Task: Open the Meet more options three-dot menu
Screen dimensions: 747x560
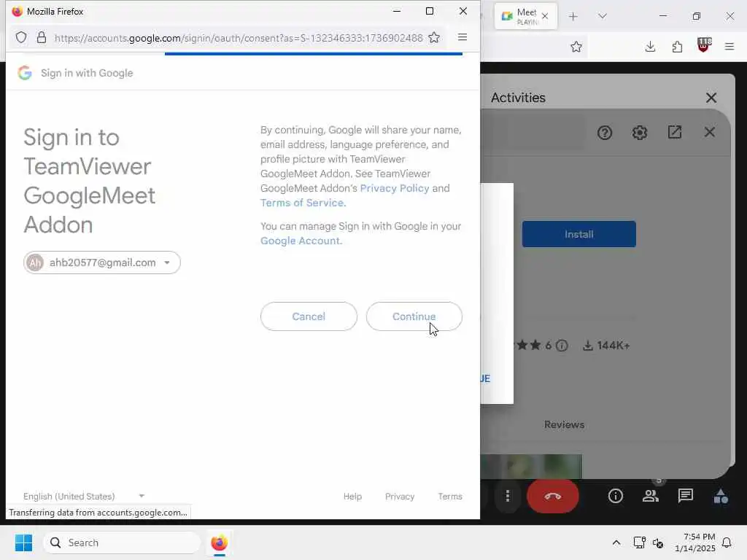Action: click(x=508, y=496)
